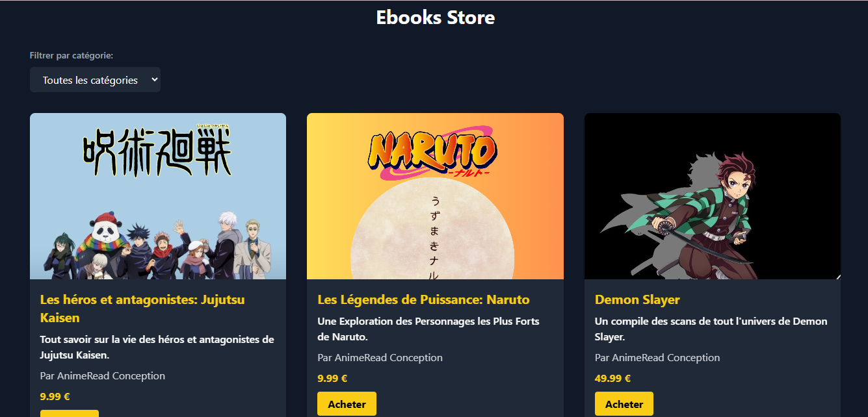This screenshot has height=417, width=868.
Task: Open the Naruto cover image
Action: pyautogui.click(x=435, y=196)
